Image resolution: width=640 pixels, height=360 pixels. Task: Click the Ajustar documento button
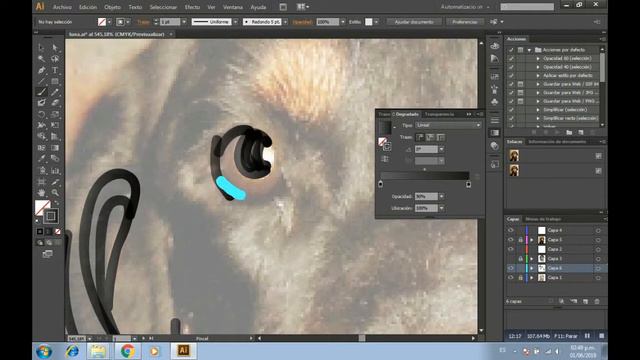(x=414, y=22)
